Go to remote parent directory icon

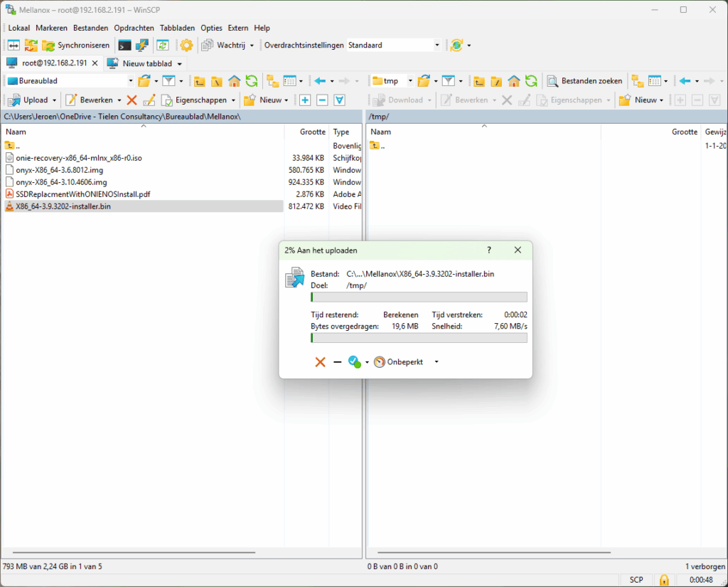click(479, 81)
